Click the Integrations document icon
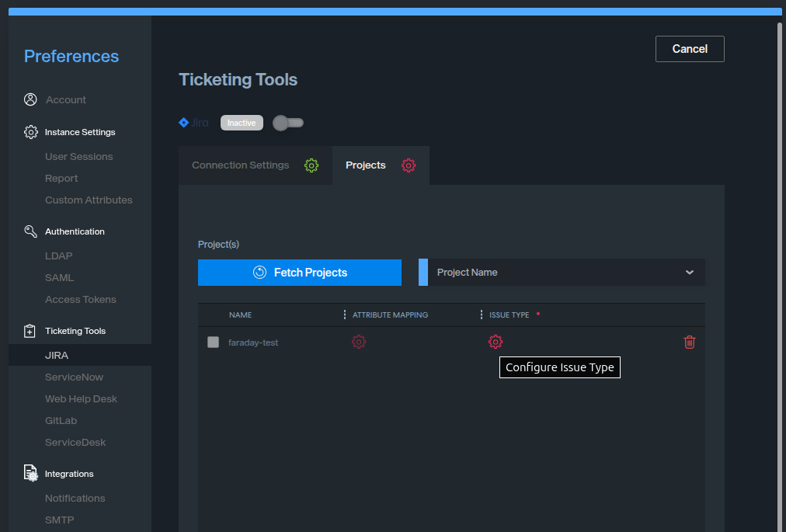The height and width of the screenshot is (532, 786). [x=30, y=474]
